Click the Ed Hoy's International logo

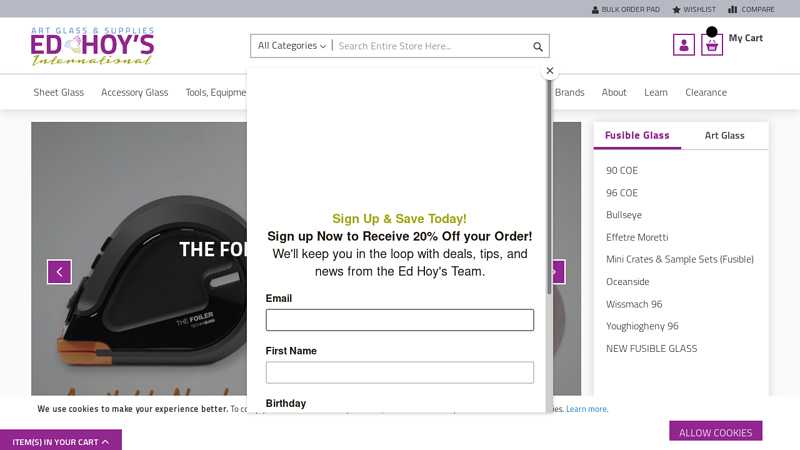(92, 46)
